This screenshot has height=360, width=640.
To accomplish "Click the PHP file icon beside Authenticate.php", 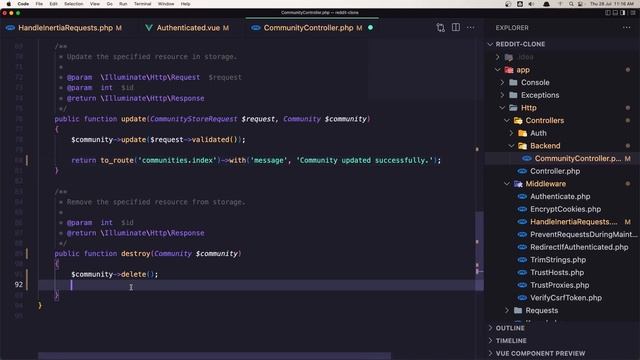I will click(x=522, y=196).
